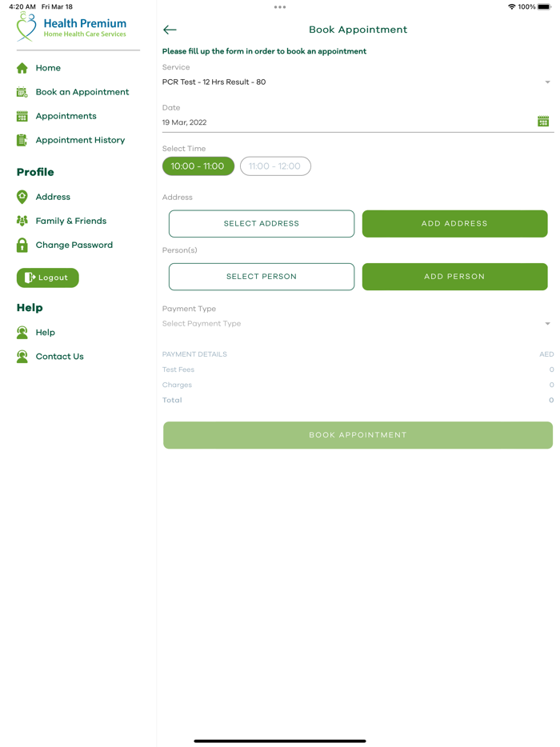Expand the Payment Type dropdown arrow
This screenshot has width=560, height=747.
tap(548, 323)
